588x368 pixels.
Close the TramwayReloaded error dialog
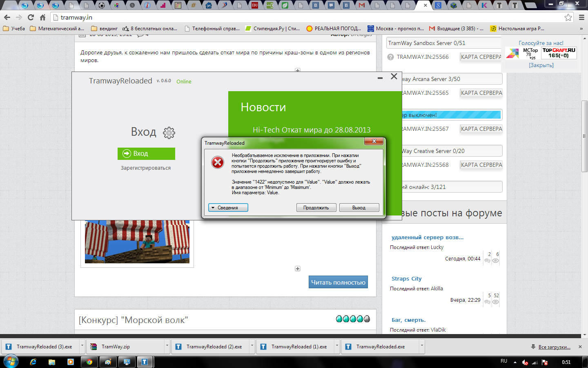tap(374, 141)
